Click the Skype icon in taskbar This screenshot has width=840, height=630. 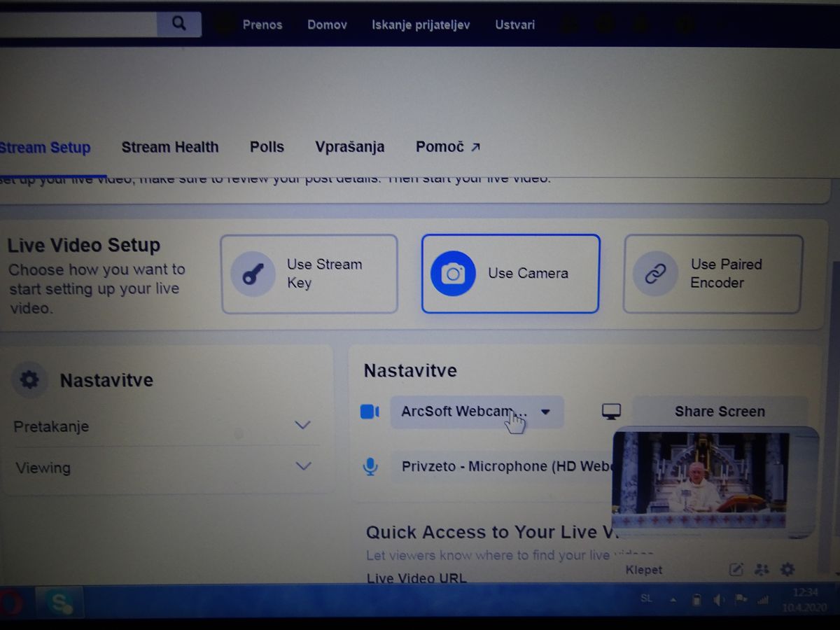[59, 602]
